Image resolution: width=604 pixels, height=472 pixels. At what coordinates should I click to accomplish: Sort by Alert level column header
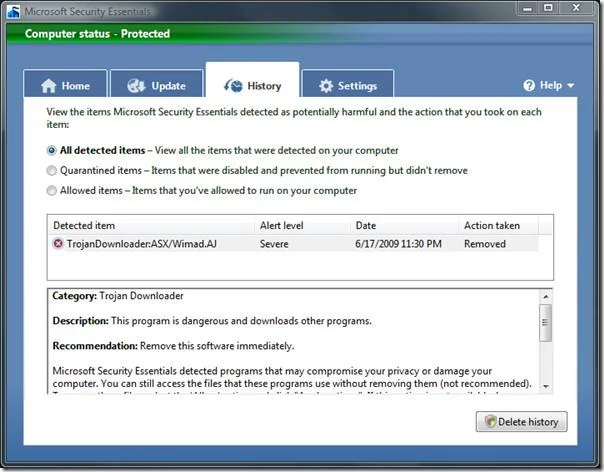click(x=302, y=225)
